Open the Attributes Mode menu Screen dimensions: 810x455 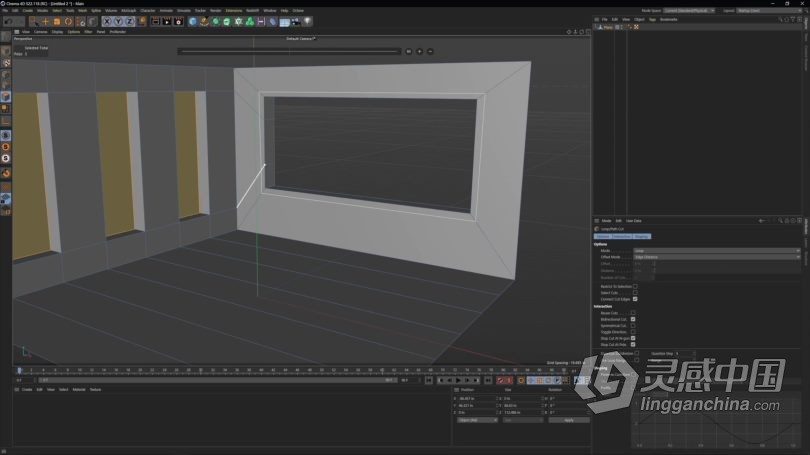pyautogui.click(x=606, y=221)
